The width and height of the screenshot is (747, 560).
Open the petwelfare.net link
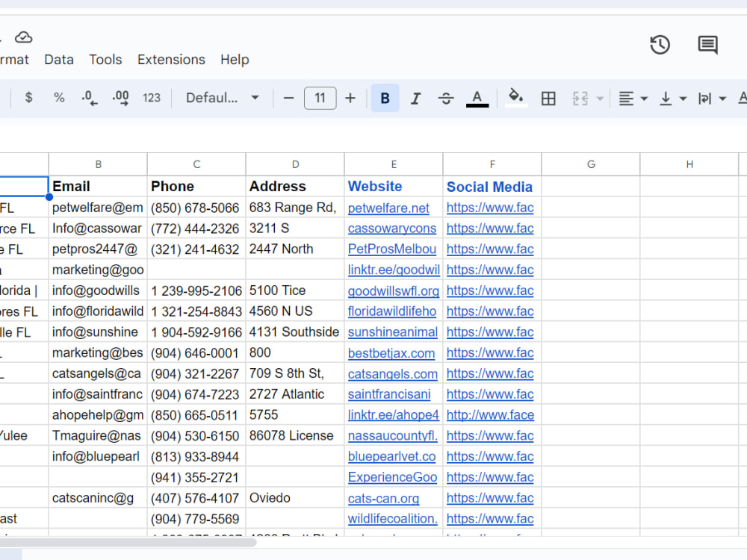(388, 208)
